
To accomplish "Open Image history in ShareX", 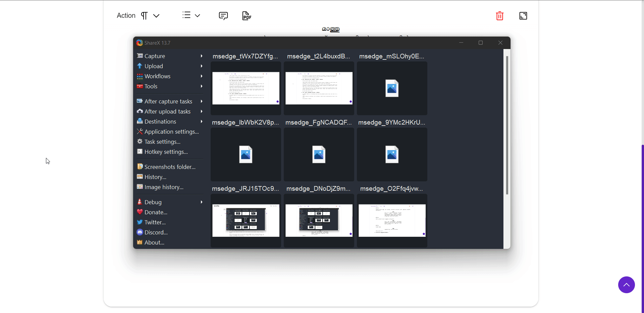I will click(164, 187).
